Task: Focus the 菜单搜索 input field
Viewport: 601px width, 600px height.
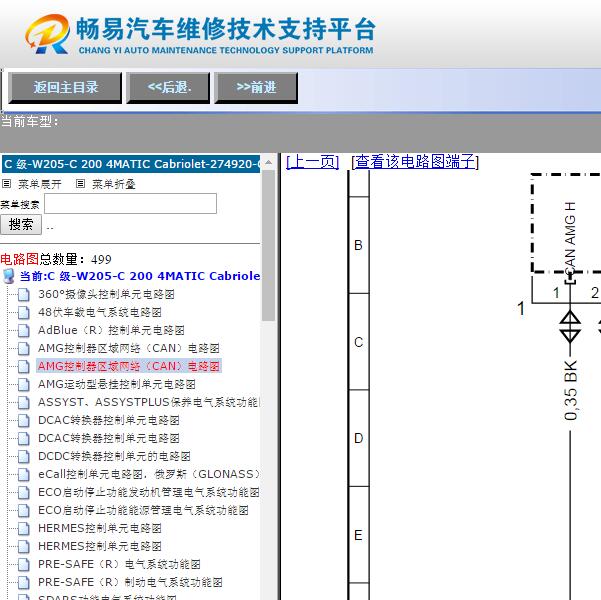Action: [x=130, y=204]
